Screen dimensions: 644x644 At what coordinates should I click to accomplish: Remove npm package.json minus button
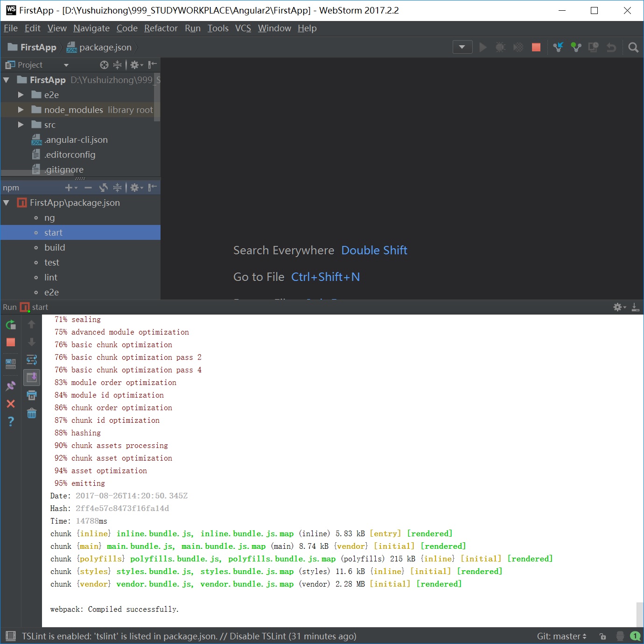(x=88, y=188)
